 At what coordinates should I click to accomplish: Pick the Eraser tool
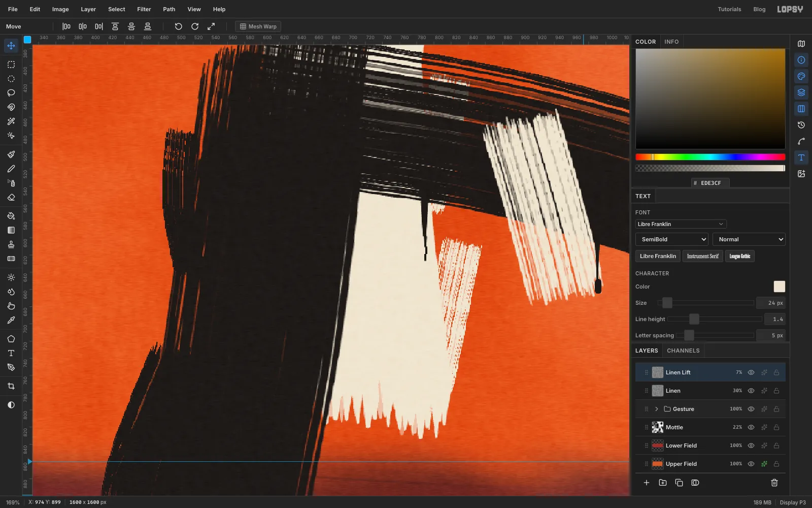pyautogui.click(x=11, y=197)
